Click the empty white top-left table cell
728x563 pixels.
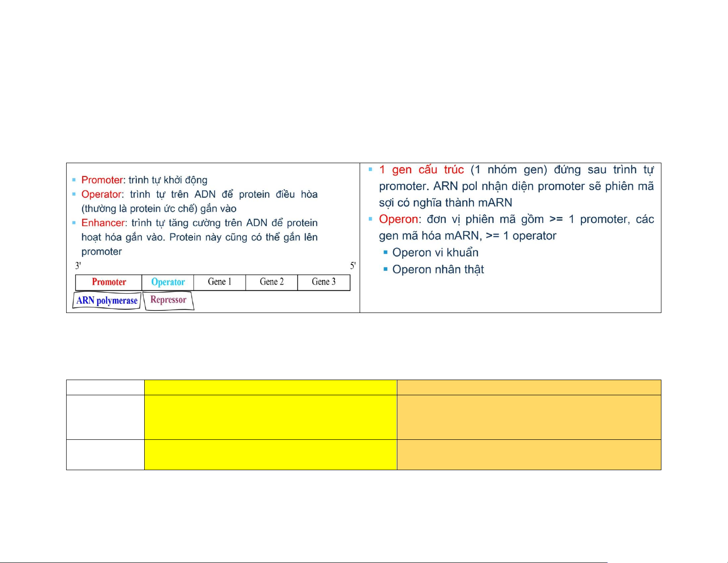(105, 387)
